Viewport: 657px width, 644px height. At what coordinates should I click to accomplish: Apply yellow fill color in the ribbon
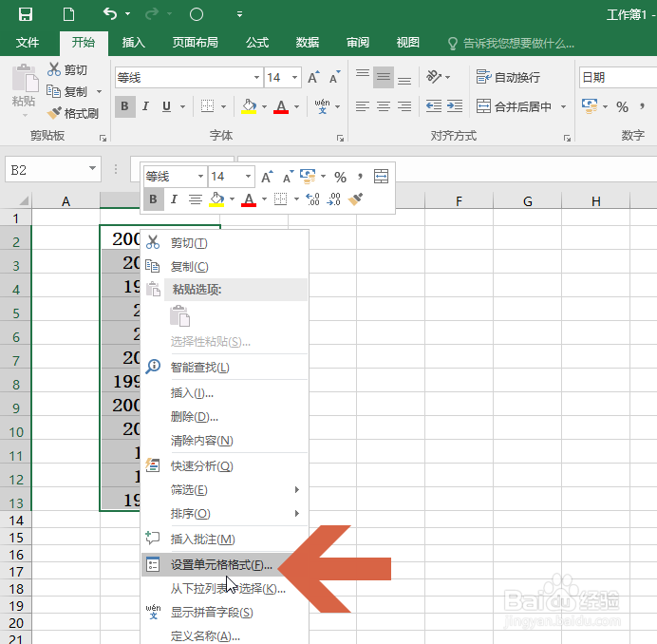point(249,106)
